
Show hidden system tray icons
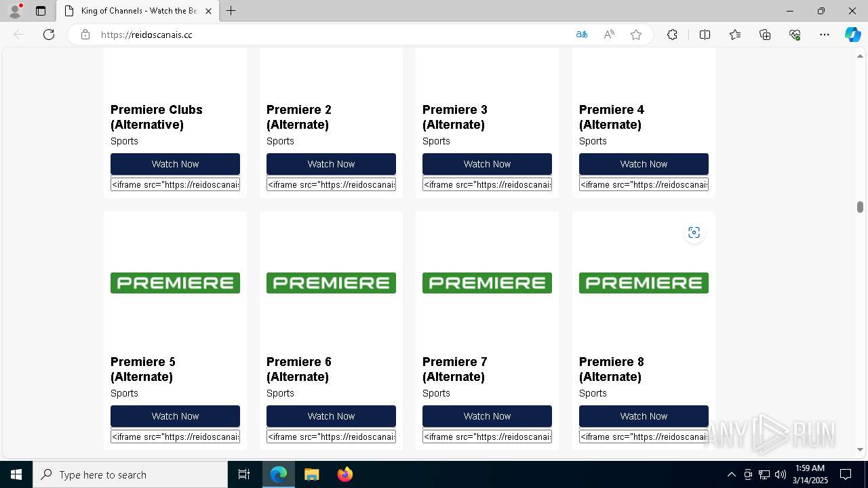tap(731, 474)
